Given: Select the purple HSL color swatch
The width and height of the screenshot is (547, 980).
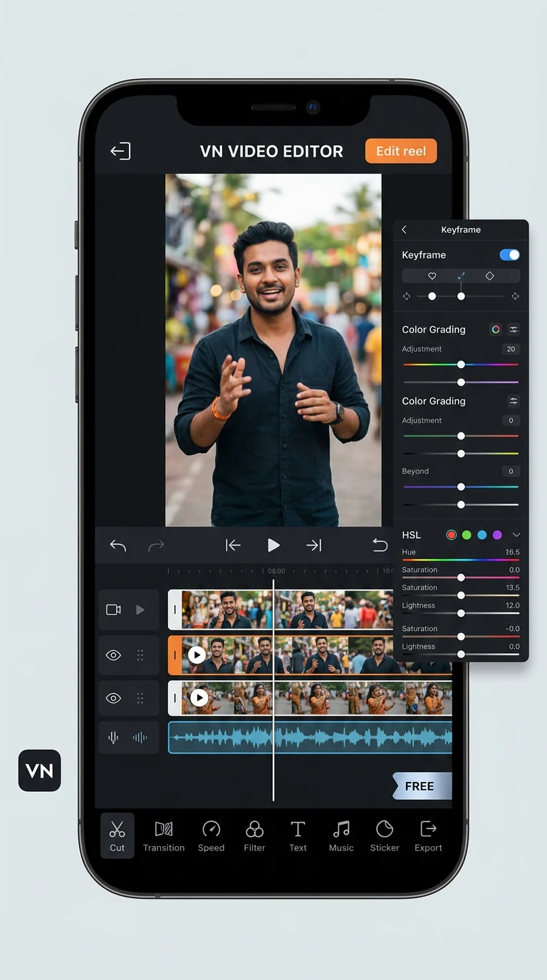Looking at the screenshot, I should [497, 535].
